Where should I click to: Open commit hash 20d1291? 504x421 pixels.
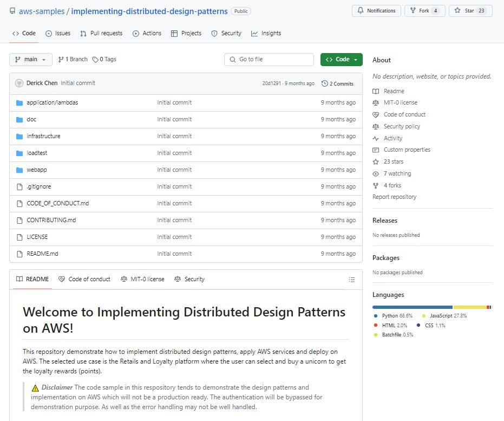coord(272,83)
